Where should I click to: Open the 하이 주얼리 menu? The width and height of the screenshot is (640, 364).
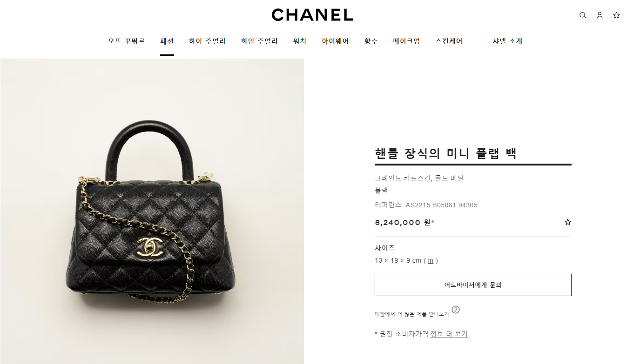(207, 41)
